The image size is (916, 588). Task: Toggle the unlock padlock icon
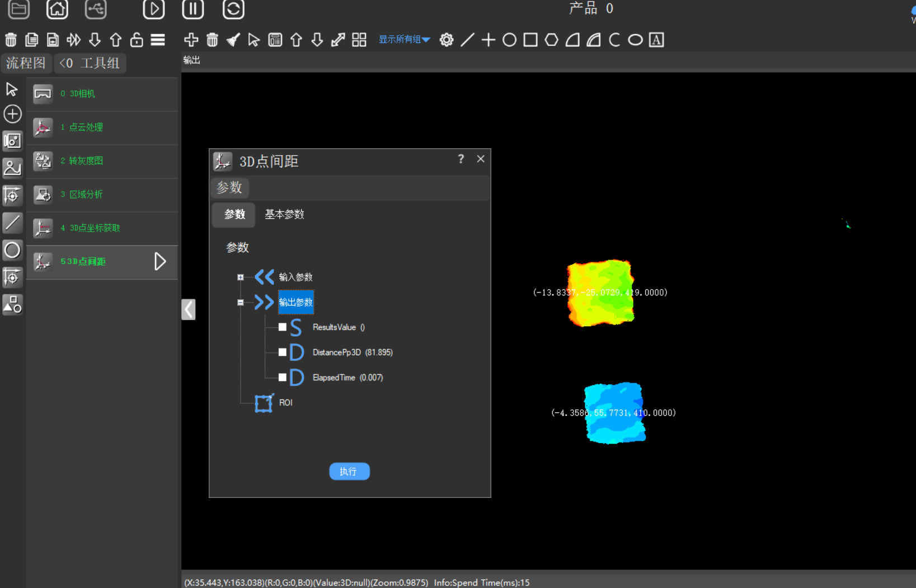(137, 40)
